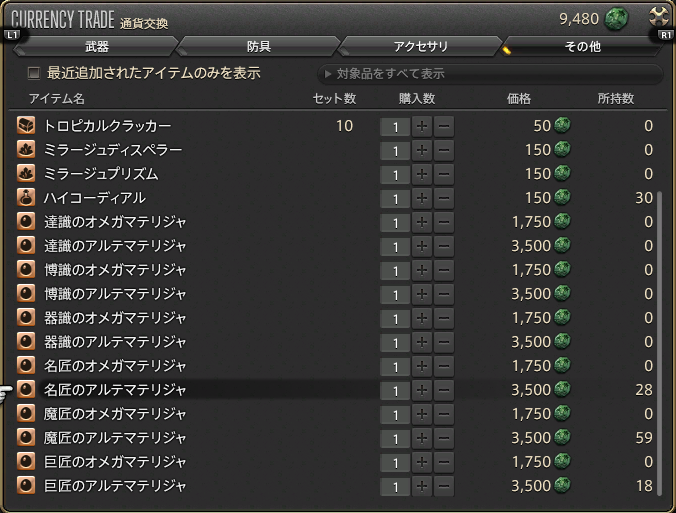Click the ミラージュプリズム item icon
Viewport: 676px width, 513px height.
(26, 174)
